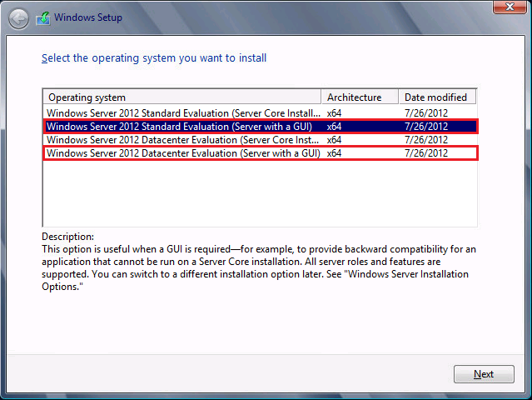The image size is (532, 400).
Task: Click the Windows Setup title bar icon
Action: click(x=42, y=17)
